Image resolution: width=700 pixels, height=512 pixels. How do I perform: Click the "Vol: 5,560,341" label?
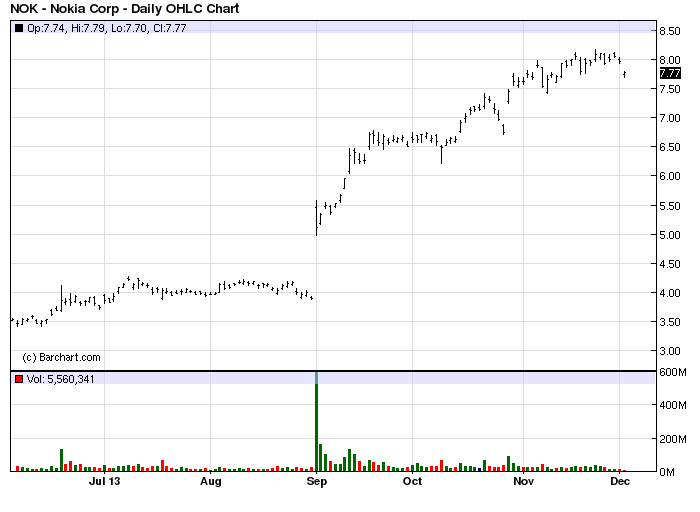(61, 379)
